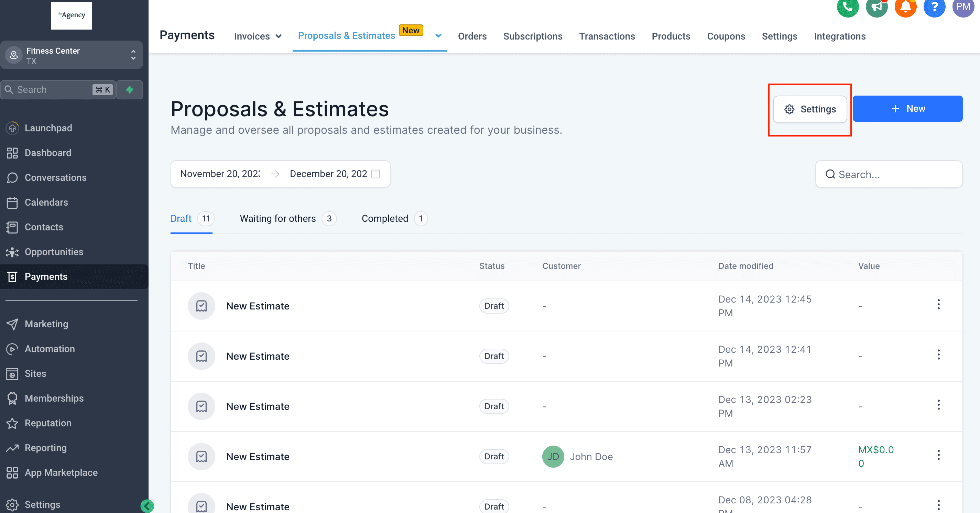Image resolution: width=980 pixels, height=513 pixels.
Task: Focus the sidebar Search field
Action: click(x=58, y=90)
